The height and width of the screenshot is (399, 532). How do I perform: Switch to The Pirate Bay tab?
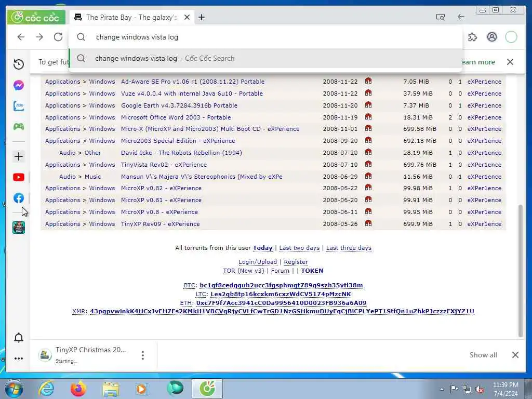click(131, 17)
